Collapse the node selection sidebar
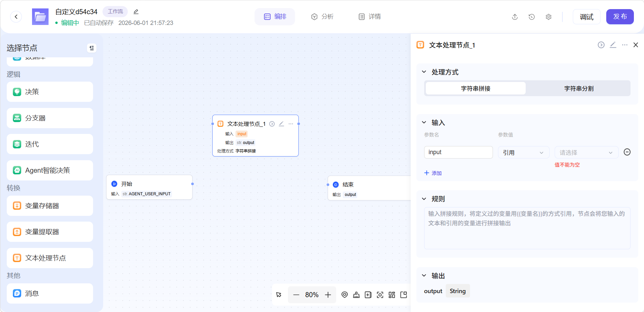 pyautogui.click(x=92, y=48)
